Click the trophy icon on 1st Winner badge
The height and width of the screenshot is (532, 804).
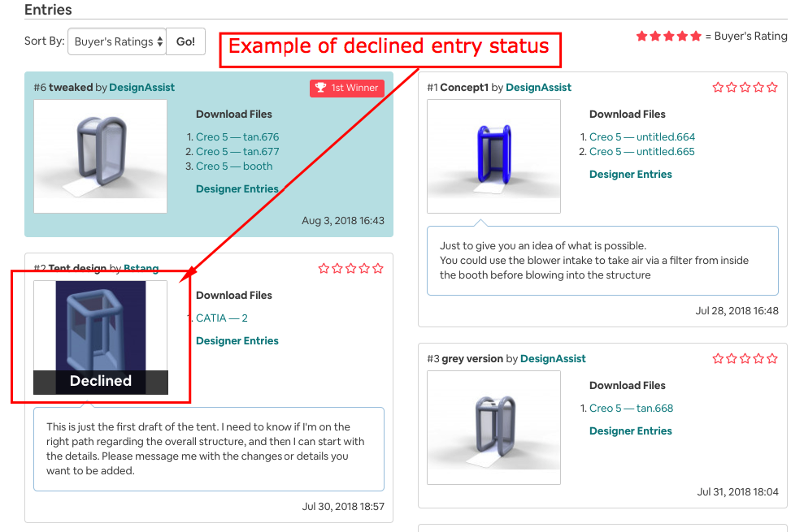coord(319,89)
